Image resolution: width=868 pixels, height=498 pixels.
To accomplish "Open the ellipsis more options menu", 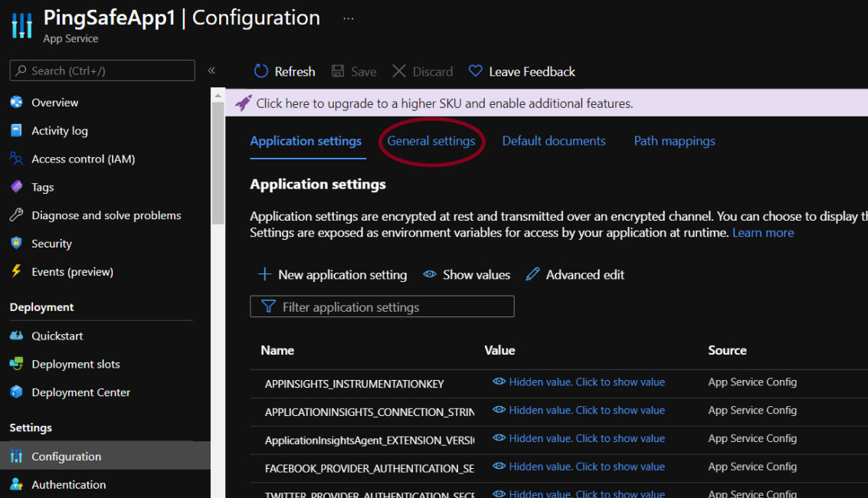I will click(x=349, y=18).
